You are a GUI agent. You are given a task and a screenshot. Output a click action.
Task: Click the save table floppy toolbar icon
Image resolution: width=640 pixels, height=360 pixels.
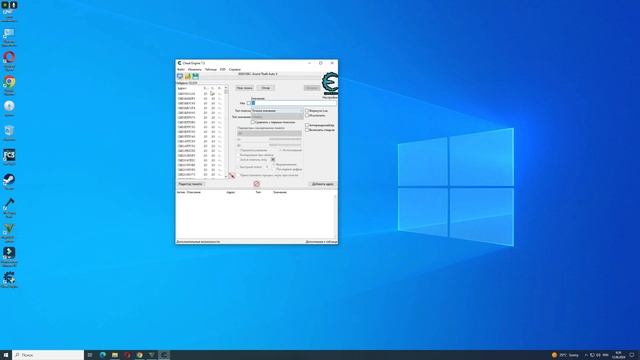pos(196,76)
